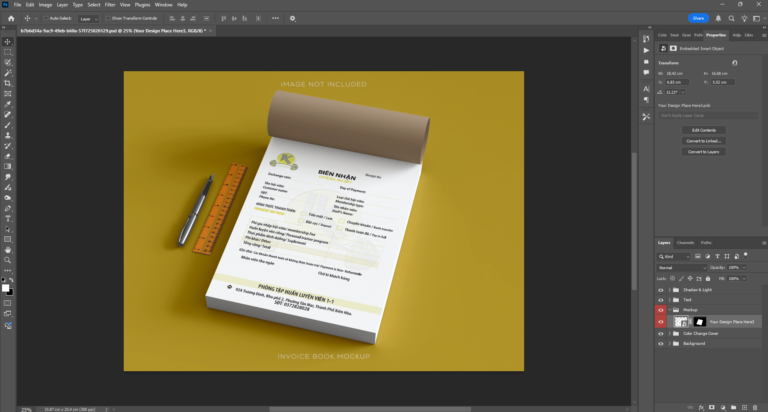Viewport: 768px width, 412px height.
Task: Open the gear settings in options bar
Action: pyautogui.click(x=292, y=18)
